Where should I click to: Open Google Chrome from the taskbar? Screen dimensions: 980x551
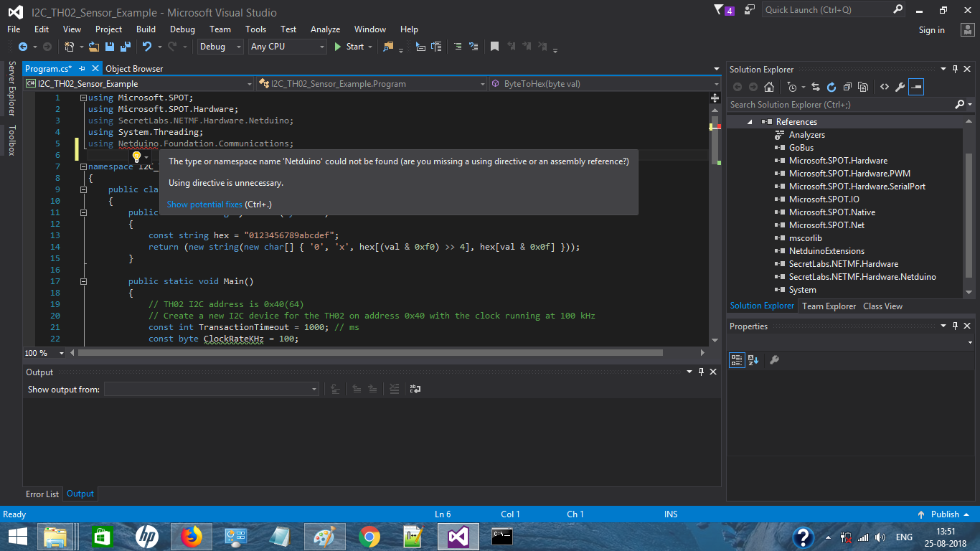[369, 537]
